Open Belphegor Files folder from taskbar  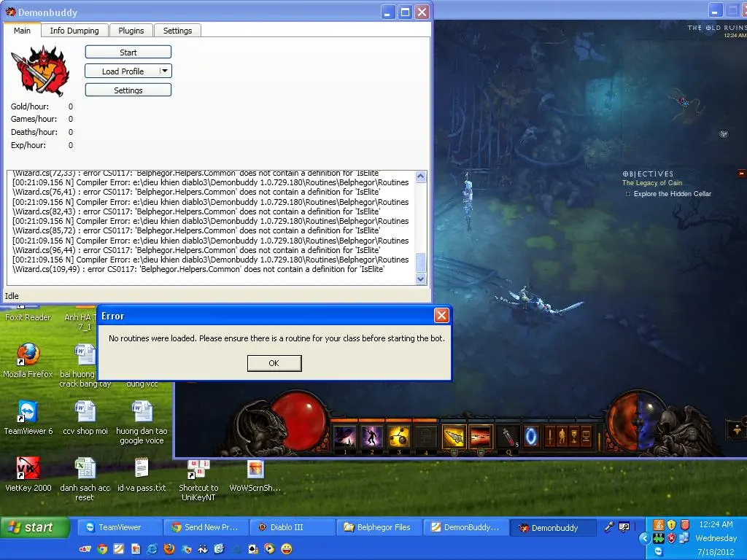(x=378, y=527)
